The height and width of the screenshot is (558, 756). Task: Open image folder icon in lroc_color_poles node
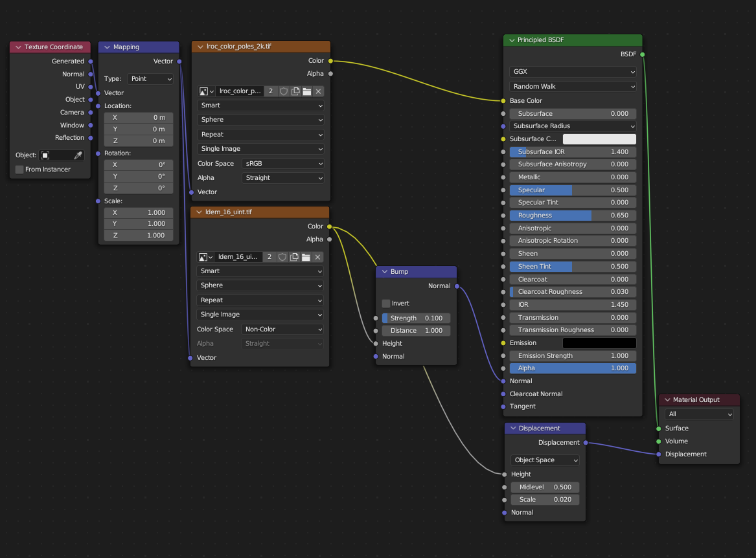pos(306,91)
